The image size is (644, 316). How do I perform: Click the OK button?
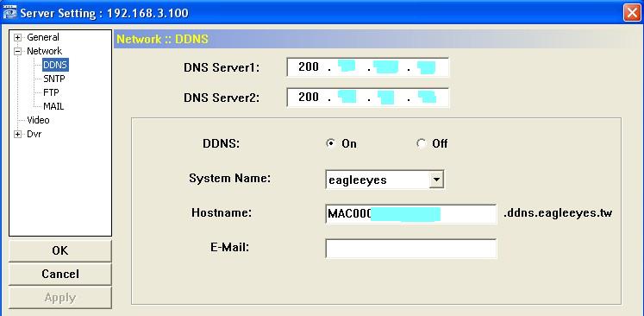point(60,250)
